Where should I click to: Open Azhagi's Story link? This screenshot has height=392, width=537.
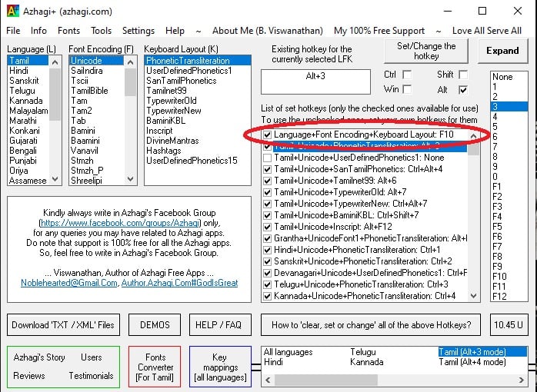39,357
